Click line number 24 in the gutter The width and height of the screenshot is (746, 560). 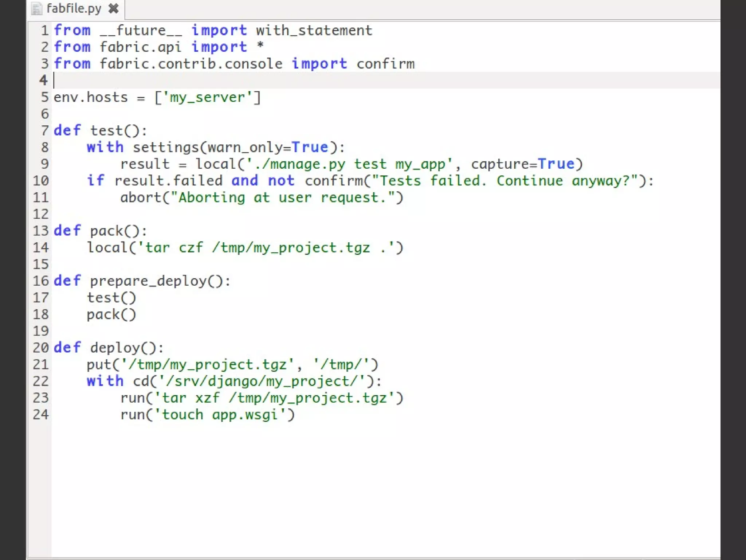point(41,415)
